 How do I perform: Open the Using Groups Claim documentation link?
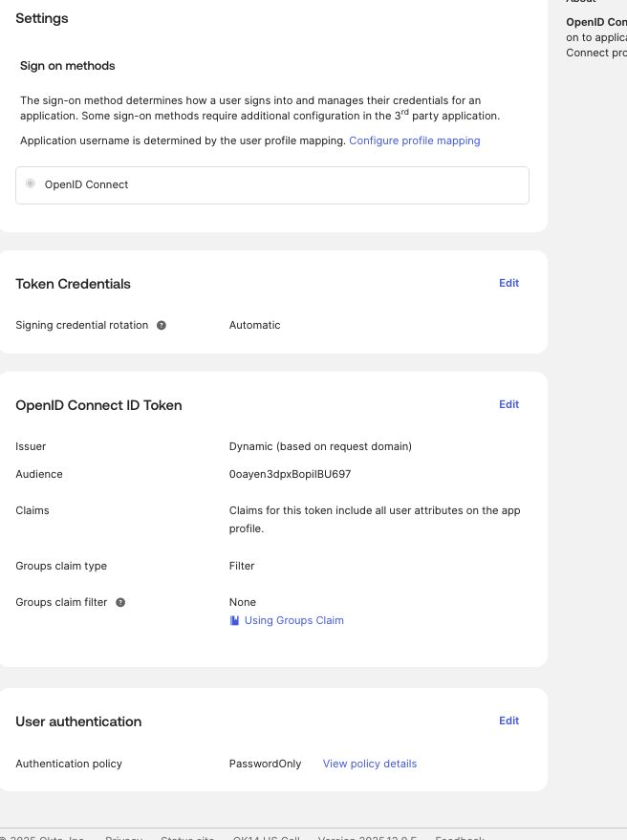tap(293, 620)
